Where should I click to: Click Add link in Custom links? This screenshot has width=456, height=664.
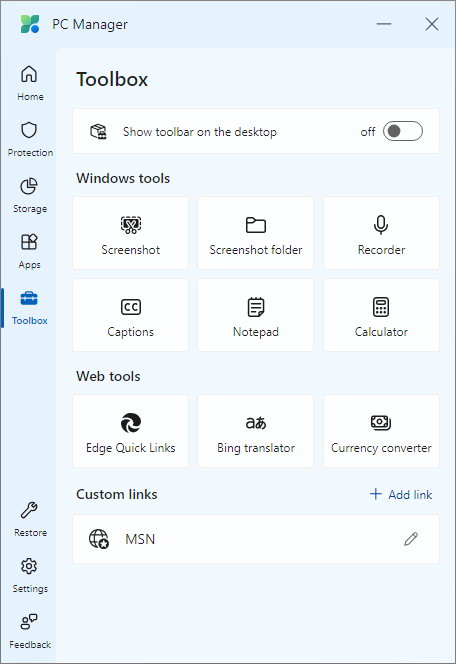pyautogui.click(x=401, y=495)
